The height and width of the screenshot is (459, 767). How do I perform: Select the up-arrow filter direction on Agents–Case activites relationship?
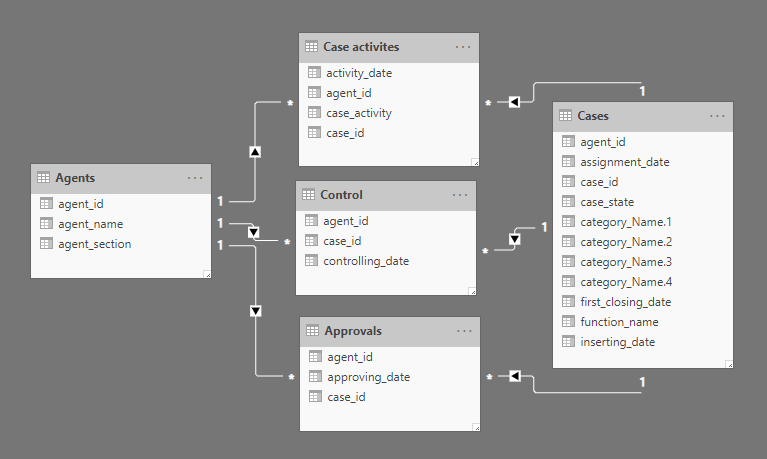point(255,152)
